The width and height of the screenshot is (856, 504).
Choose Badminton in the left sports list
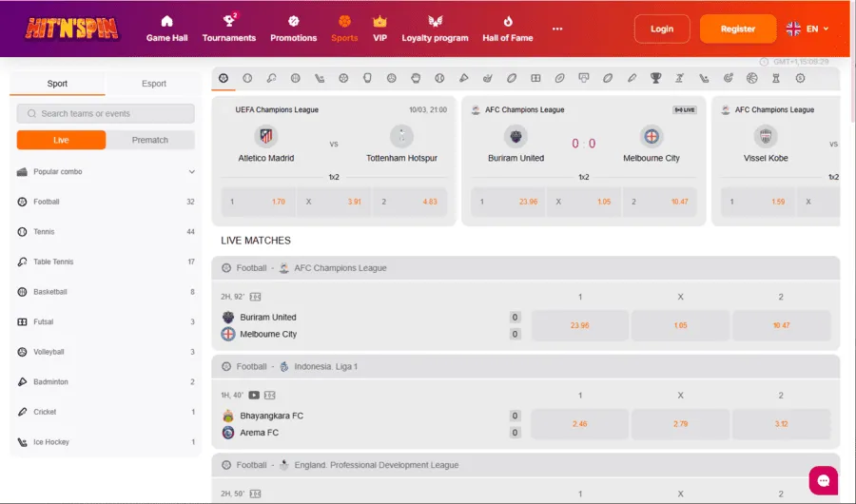[x=106, y=381]
